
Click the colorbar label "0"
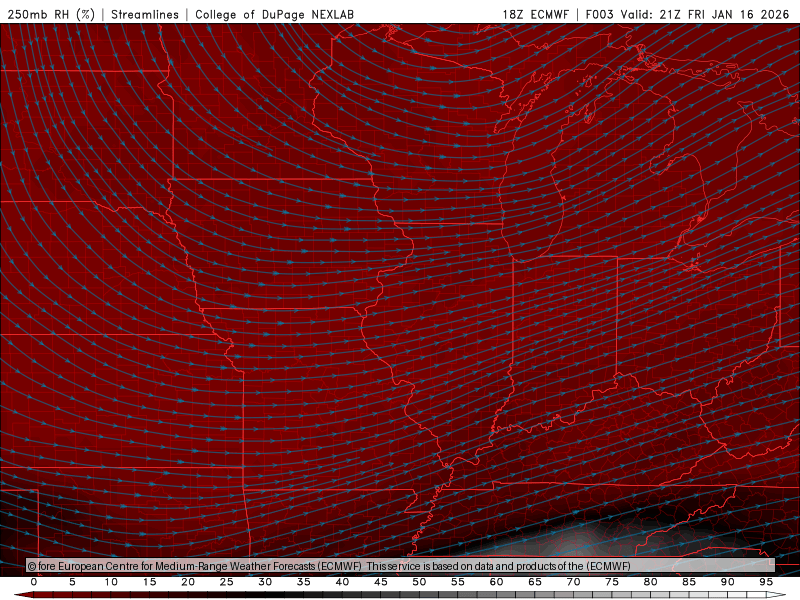pos(34,582)
